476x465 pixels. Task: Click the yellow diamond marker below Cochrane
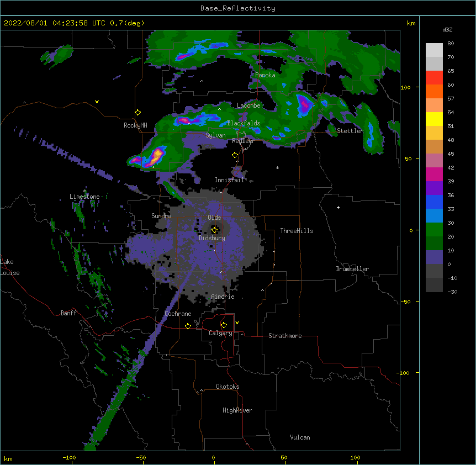(x=188, y=326)
